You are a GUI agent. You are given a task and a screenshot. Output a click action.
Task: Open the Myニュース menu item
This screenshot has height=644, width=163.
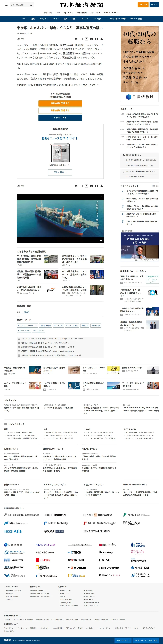tap(68, 12)
